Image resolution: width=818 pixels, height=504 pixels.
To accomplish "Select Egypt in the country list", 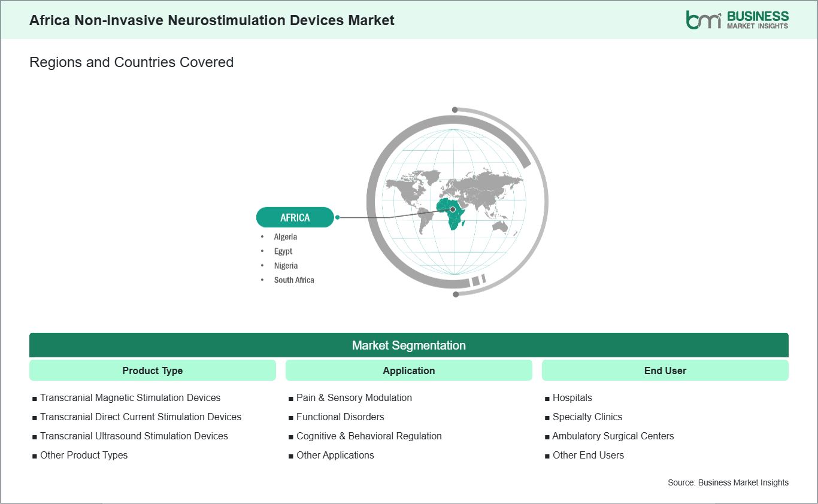I will pyautogui.click(x=283, y=251).
